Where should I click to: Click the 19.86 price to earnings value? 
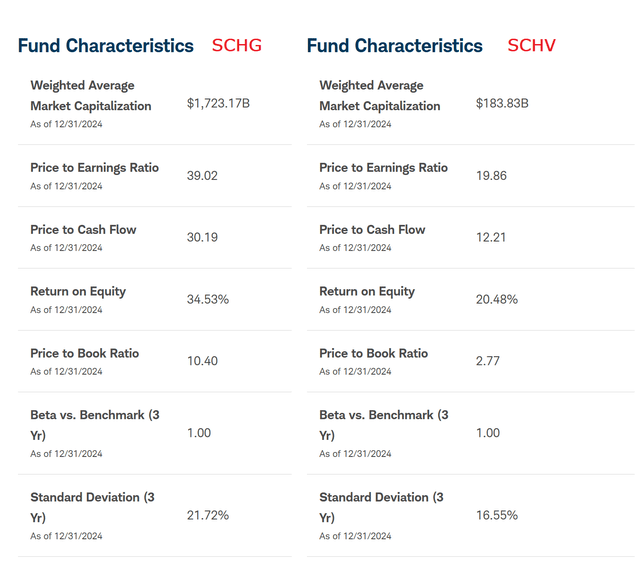[x=491, y=175]
